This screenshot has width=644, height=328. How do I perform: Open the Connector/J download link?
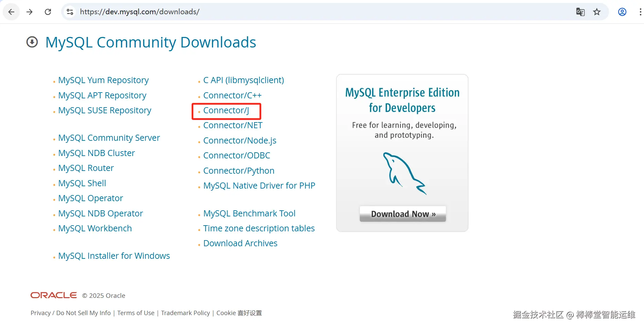click(226, 111)
